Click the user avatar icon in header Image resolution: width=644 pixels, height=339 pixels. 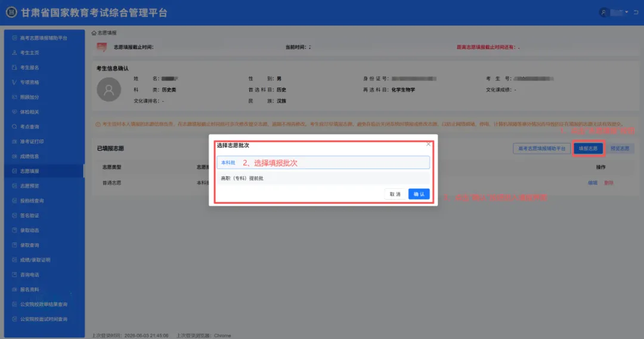[603, 13]
